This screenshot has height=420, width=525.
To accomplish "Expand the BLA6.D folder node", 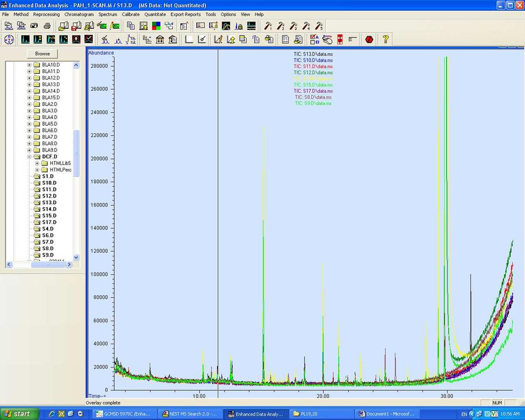I will pos(29,131).
